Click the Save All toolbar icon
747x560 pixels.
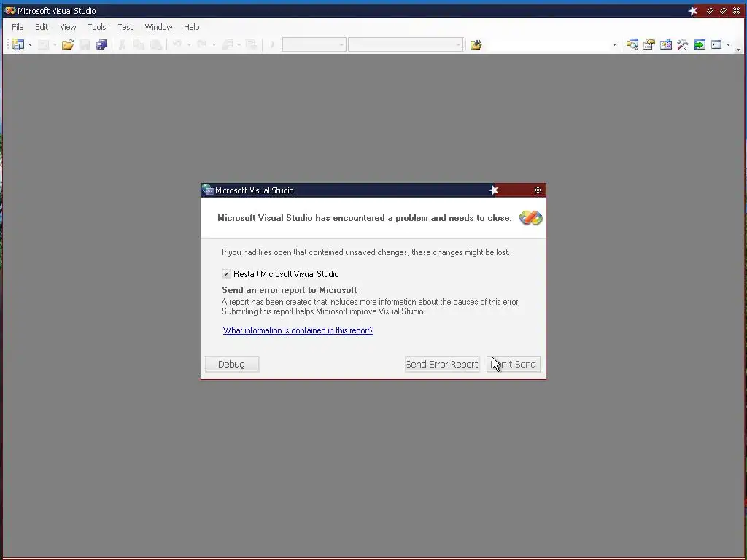coord(101,44)
